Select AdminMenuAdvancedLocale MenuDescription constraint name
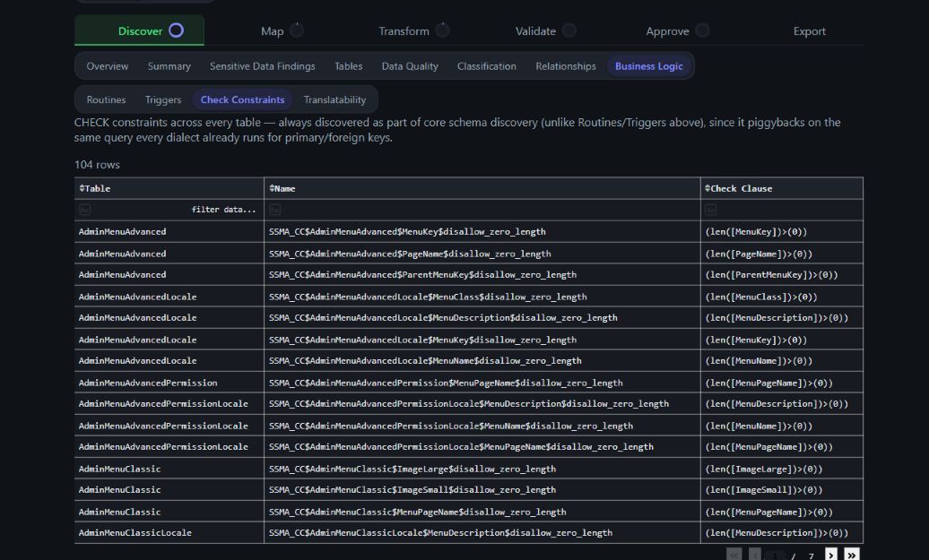The width and height of the screenshot is (929, 560). 443,318
